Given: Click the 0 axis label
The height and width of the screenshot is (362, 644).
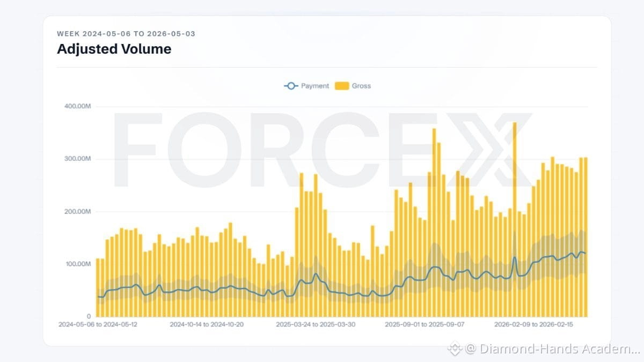Looking at the screenshot, I should (x=89, y=316).
